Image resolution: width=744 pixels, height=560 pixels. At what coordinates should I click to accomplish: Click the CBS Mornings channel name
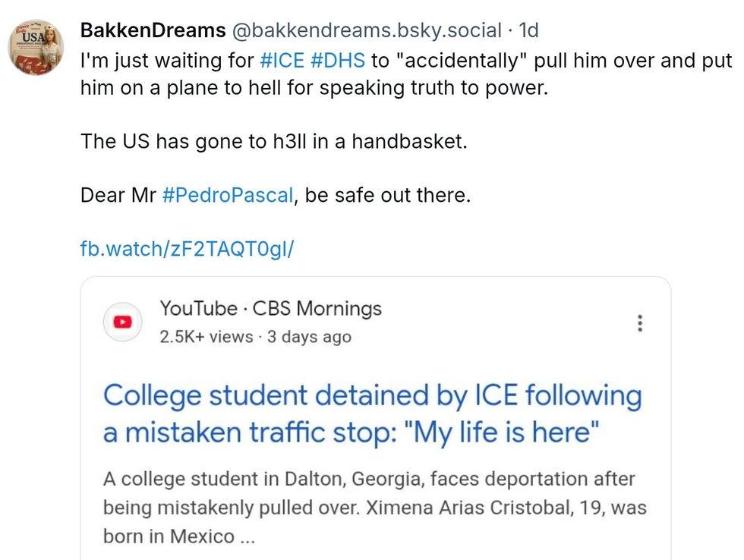coord(317,309)
